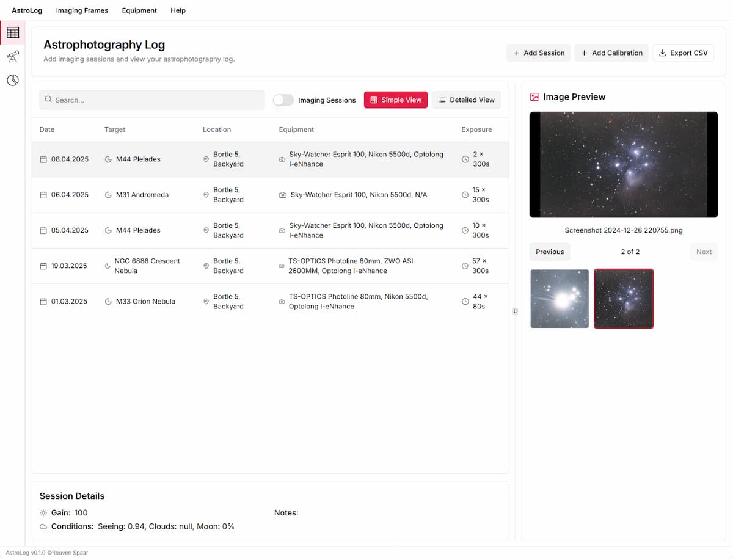
Task: Open the Imaging Frames menu
Action: 82,10
